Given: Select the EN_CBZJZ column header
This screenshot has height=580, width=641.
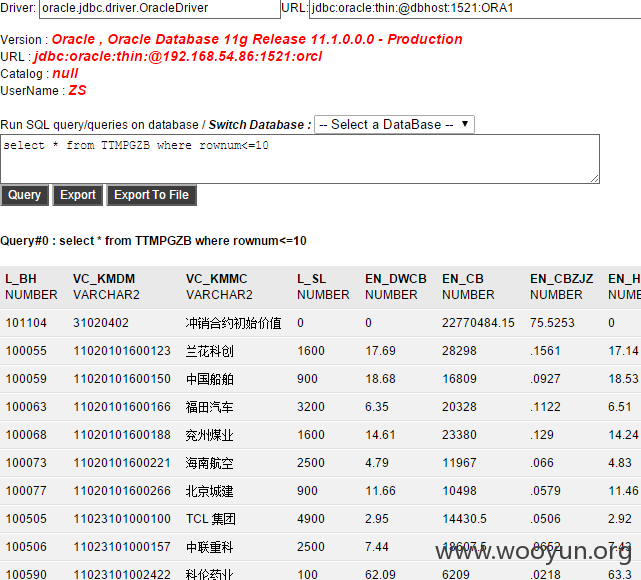Looking at the screenshot, I should (562, 279).
